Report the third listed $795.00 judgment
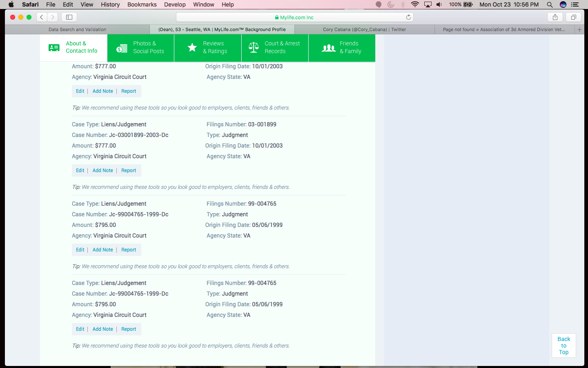 (129, 250)
